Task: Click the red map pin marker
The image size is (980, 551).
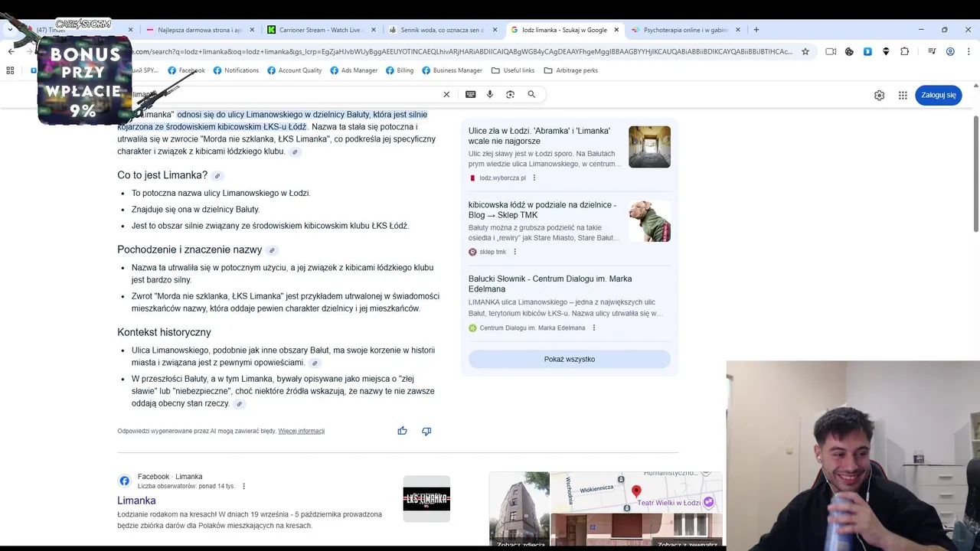Action: (636, 492)
